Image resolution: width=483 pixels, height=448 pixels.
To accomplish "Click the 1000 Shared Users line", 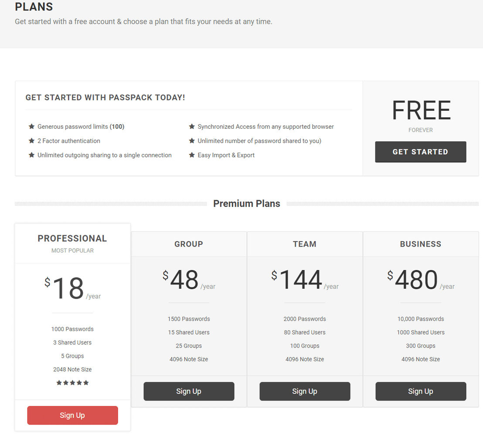I will (x=421, y=332).
